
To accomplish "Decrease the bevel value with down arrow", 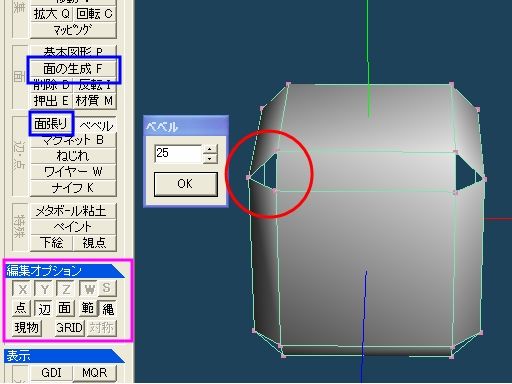I will [210, 158].
